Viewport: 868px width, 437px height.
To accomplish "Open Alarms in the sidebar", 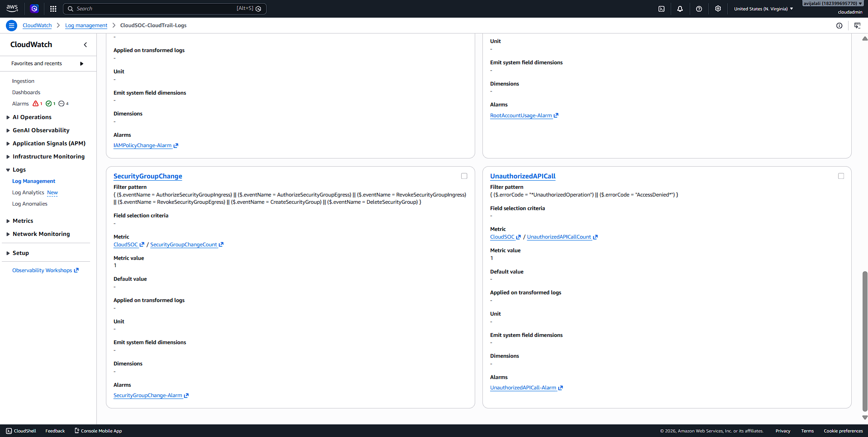I will 20,104.
